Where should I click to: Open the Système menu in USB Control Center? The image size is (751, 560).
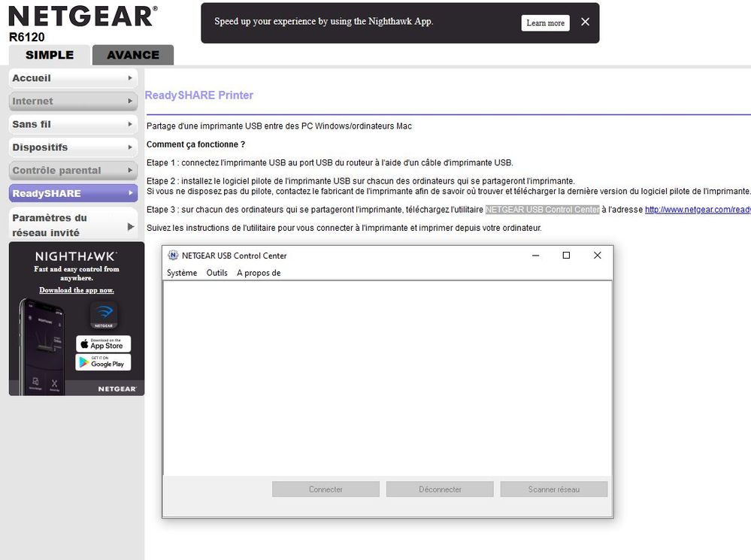point(180,272)
